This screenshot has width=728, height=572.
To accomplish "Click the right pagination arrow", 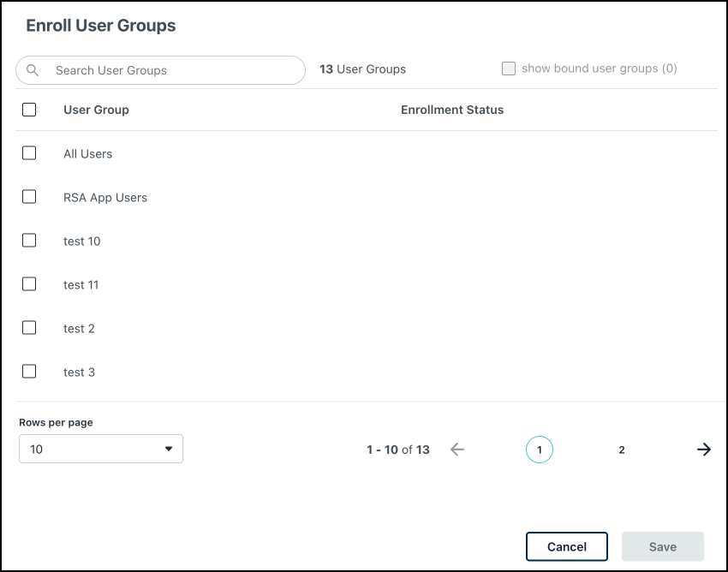I will coord(704,449).
